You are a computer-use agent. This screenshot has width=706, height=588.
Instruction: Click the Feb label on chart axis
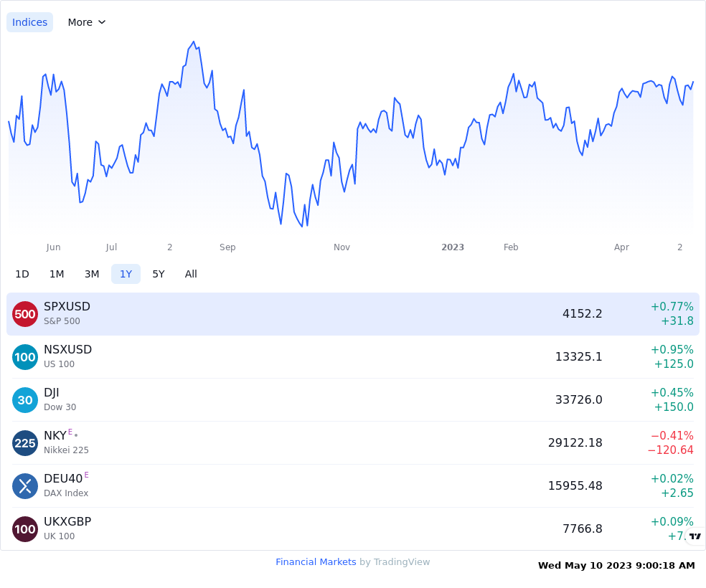511,247
